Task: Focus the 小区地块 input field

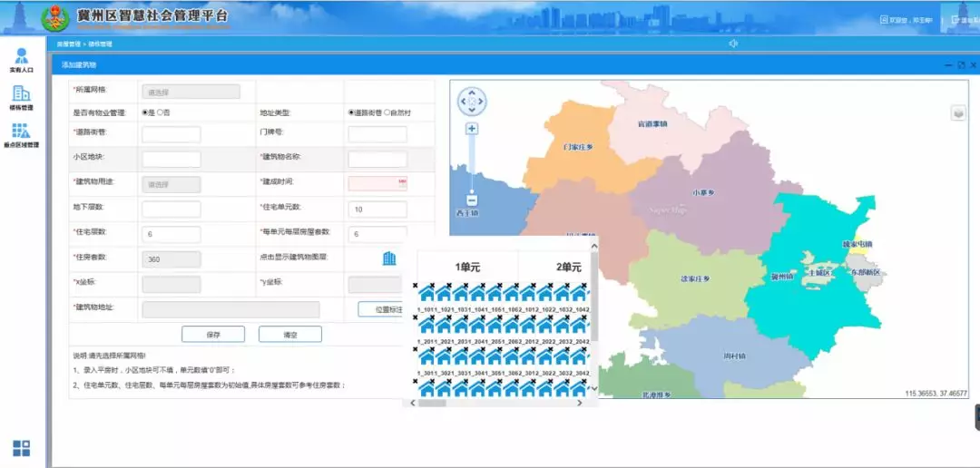Action: pos(171,160)
